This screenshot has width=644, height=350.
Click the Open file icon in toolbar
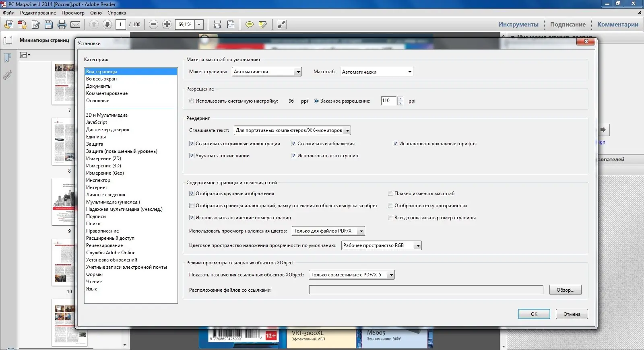(9, 25)
